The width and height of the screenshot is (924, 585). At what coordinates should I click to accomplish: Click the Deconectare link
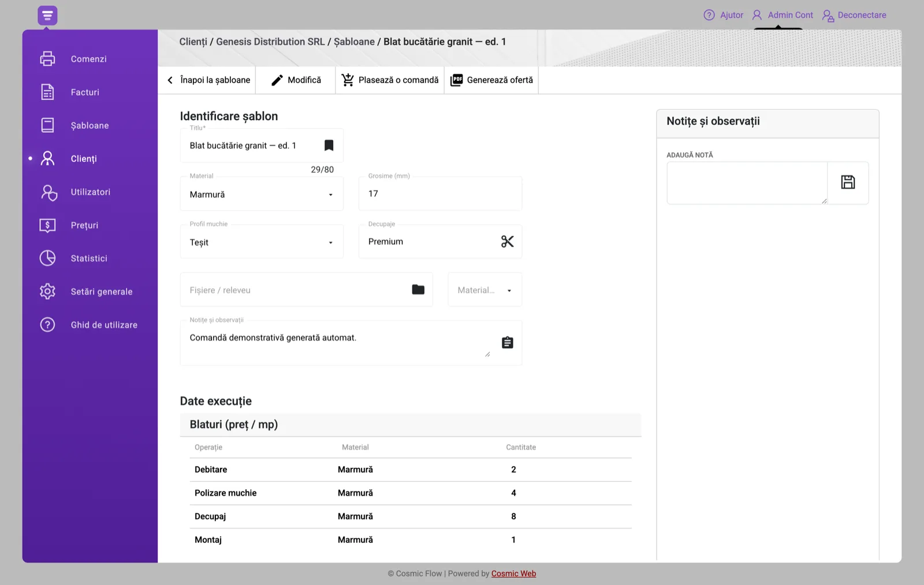pyautogui.click(x=854, y=15)
